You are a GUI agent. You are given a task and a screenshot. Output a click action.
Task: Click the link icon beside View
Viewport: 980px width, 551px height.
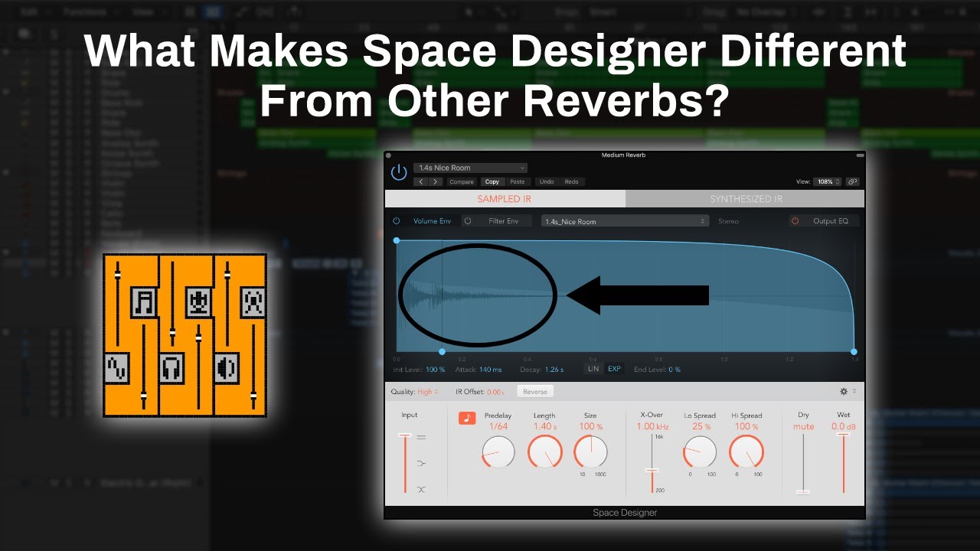click(852, 182)
